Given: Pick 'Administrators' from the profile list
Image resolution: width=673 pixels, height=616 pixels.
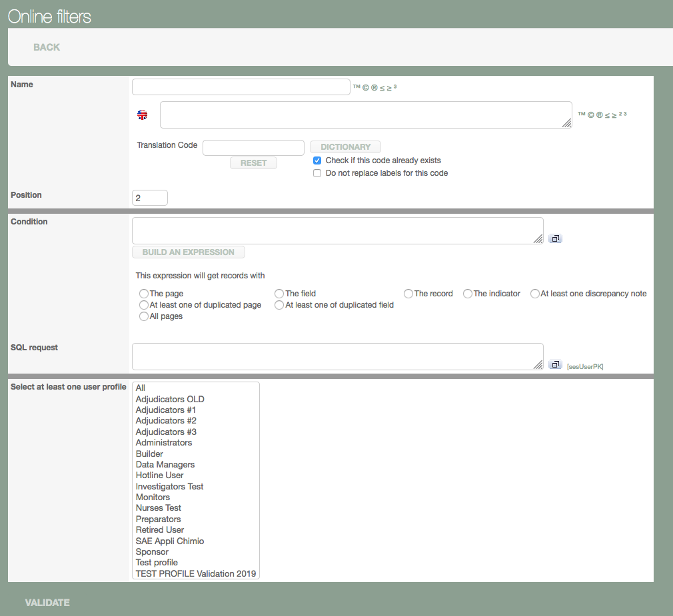Looking at the screenshot, I should click(164, 442).
